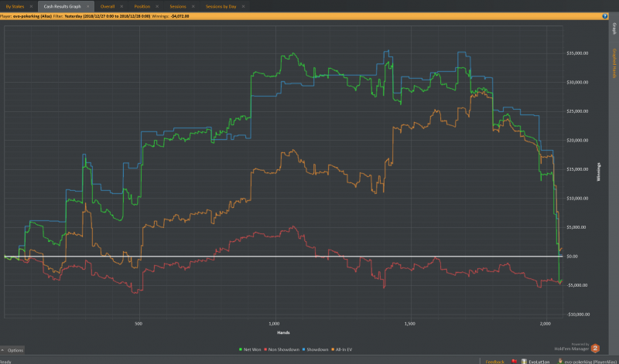This screenshot has height=364, width=619.
Task: Click the Evolution database icon
Action: point(525,361)
